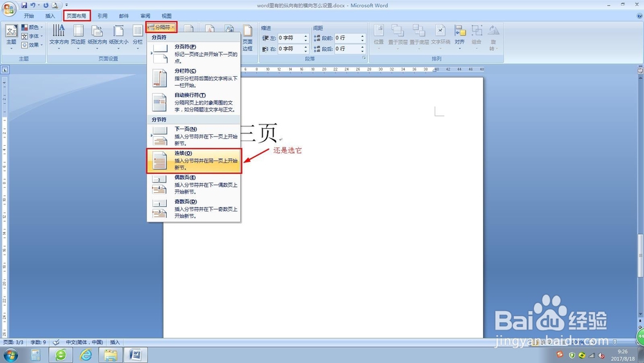644x363 pixels.
Task: Choose the 自动换行符(T) text wrapping break
Action: tap(194, 103)
